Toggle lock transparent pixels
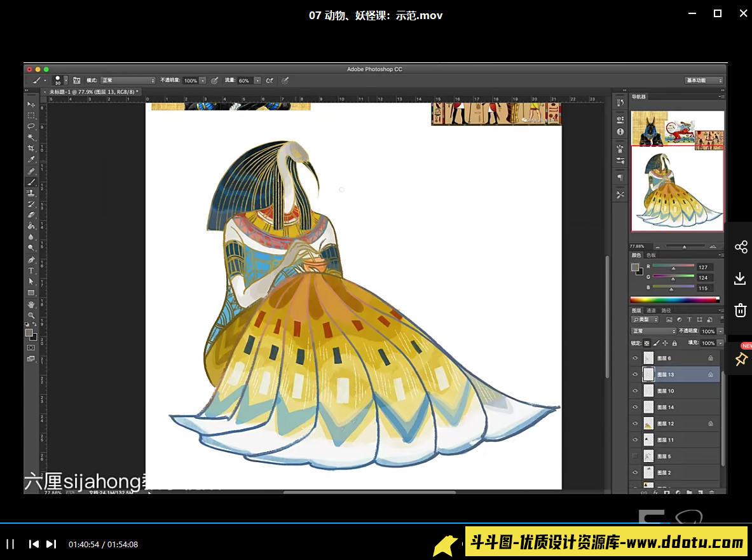 [647, 343]
